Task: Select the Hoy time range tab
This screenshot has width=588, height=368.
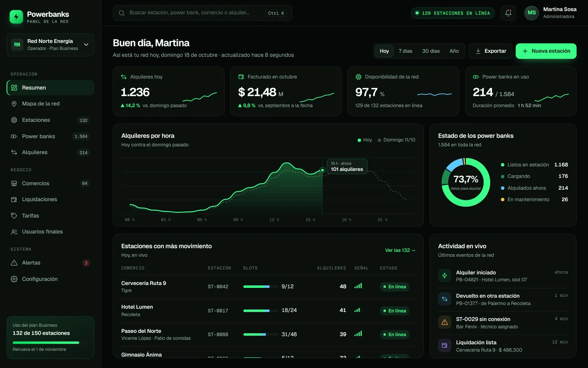Action: [384, 51]
